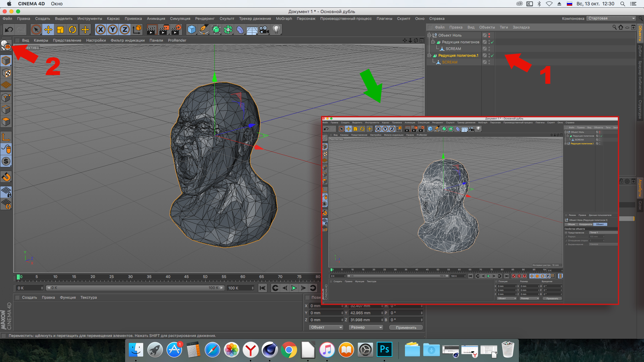644x362 pixels.
Task: Open the Размер dropdown
Action: [x=366, y=327]
